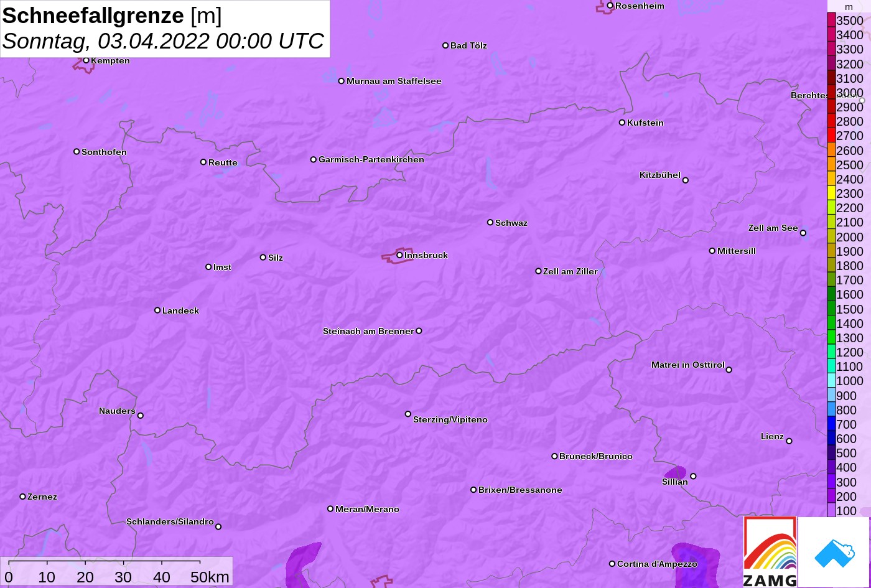Click the 2000 legend value
This screenshot has width=871, height=588.
coord(850,237)
